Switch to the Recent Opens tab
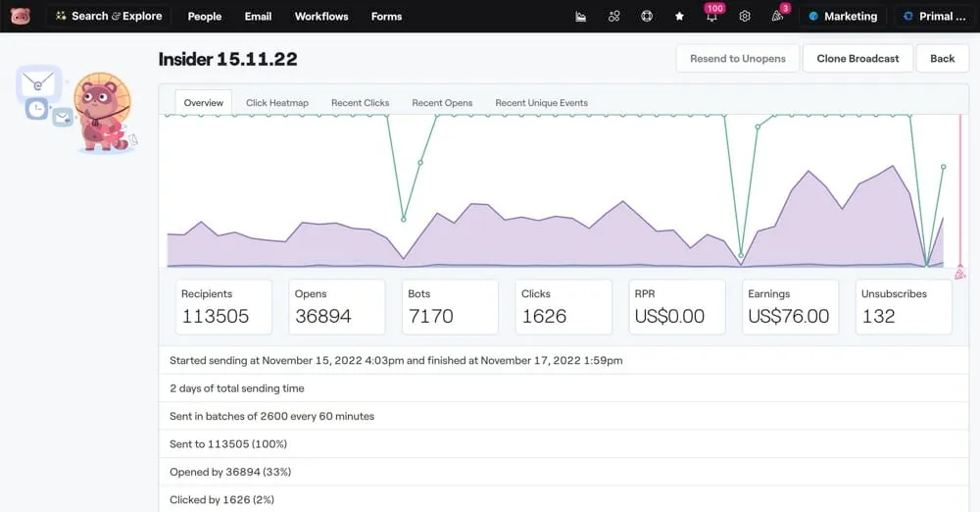The height and width of the screenshot is (512, 980). tap(442, 103)
